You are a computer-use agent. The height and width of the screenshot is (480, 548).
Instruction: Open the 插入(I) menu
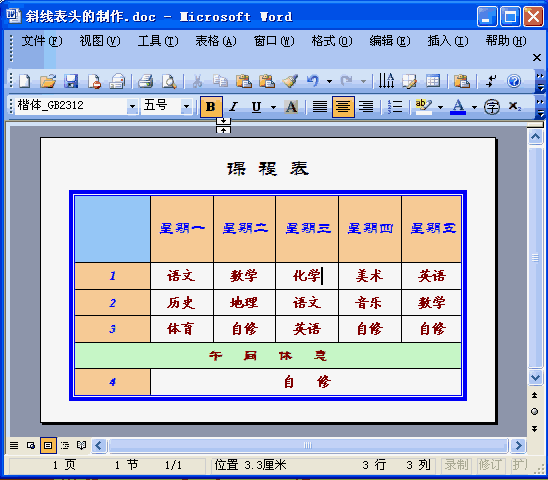pyautogui.click(x=448, y=41)
